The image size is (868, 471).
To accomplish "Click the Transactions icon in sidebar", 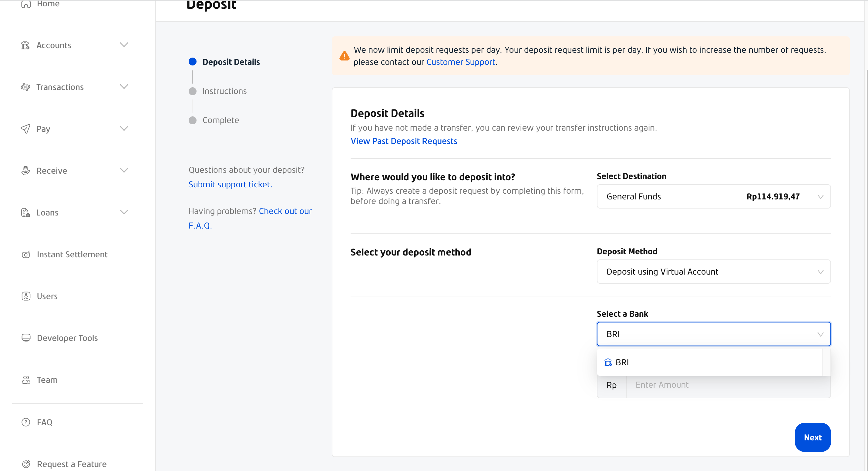I will click(x=25, y=87).
